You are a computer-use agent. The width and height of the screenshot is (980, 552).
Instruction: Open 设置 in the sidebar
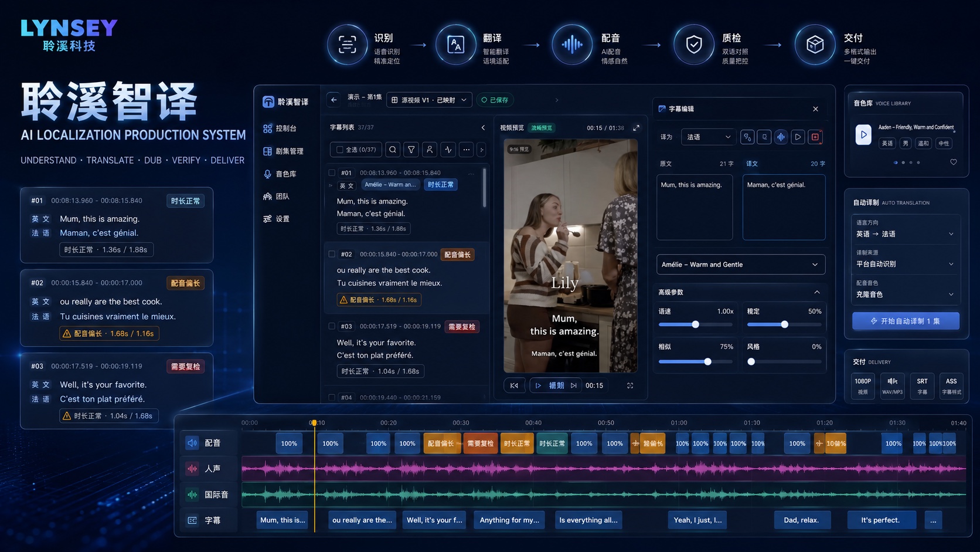click(276, 219)
